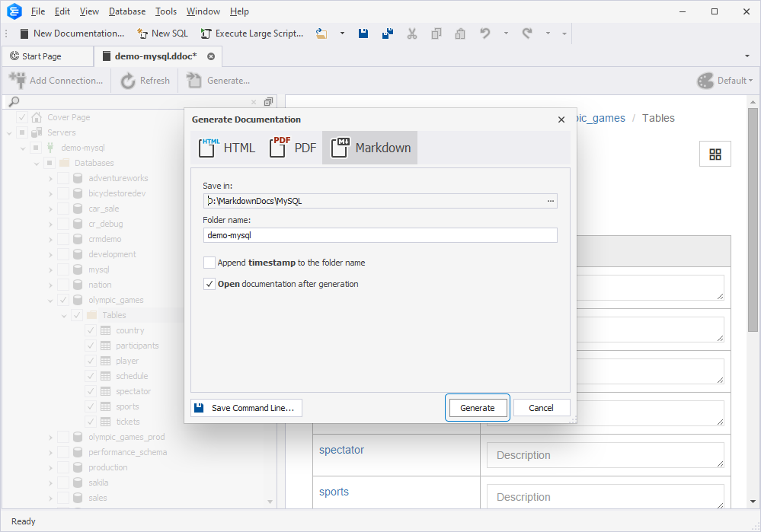Browse for the Save in folder path
The image size is (761, 532).
(x=550, y=201)
